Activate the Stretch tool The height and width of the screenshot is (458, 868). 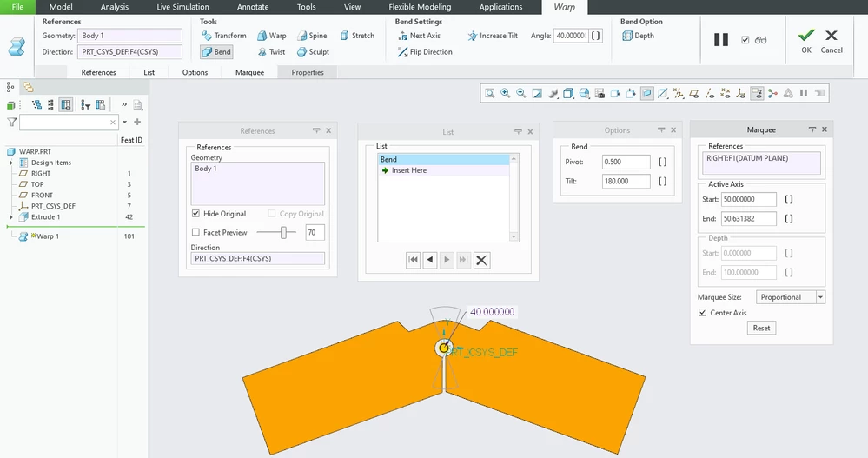click(357, 36)
